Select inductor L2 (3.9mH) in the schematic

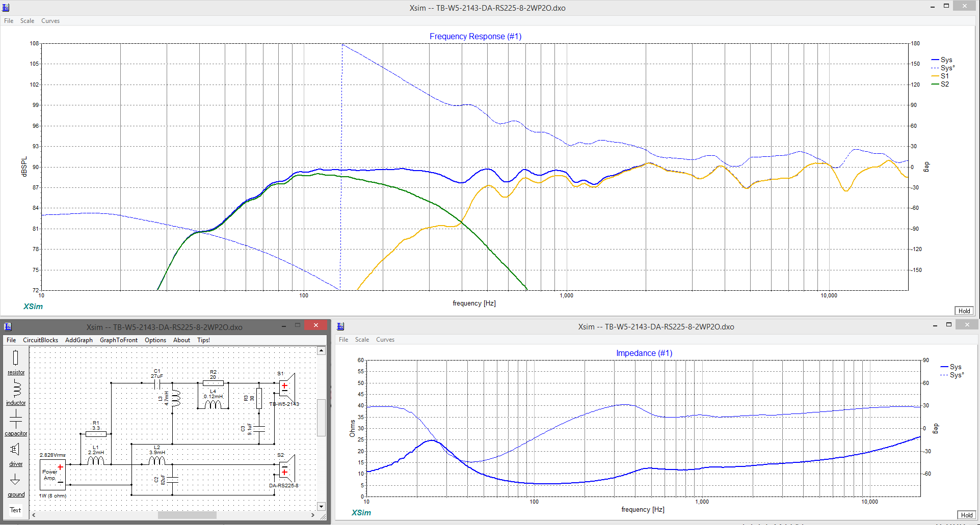(x=157, y=461)
